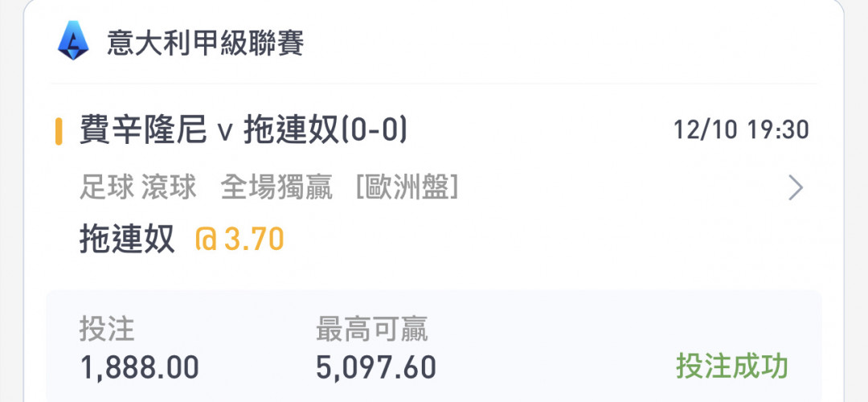Image resolution: width=868 pixels, height=402 pixels.
Task: Click the divider line under league header
Action: pyautogui.click(x=433, y=84)
